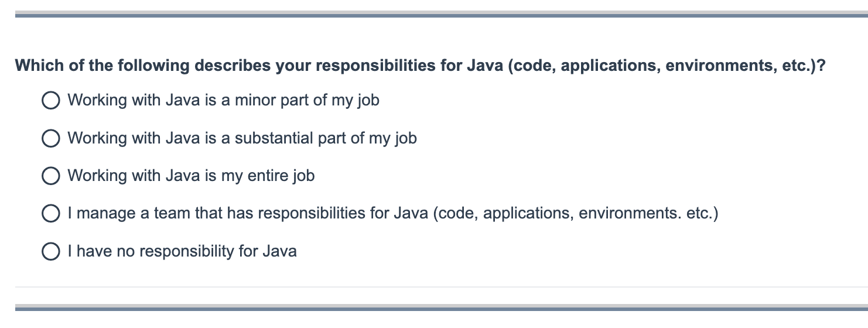Choose the substantial part of my job radio circle

pos(51,139)
